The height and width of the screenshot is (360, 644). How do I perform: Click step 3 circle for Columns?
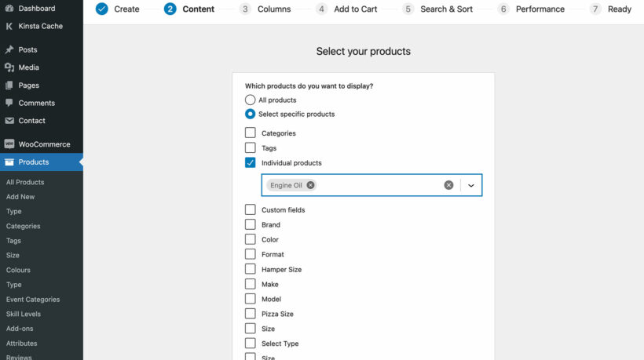coord(245,9)
